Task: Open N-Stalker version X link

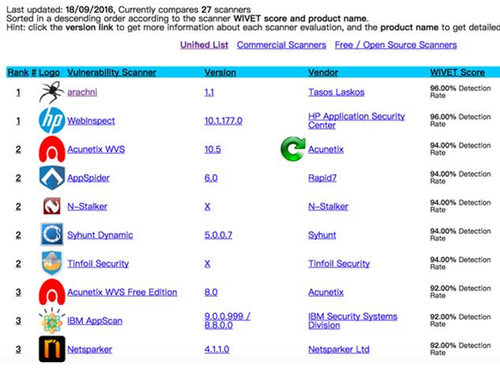Action: click(x=207, y=207)
